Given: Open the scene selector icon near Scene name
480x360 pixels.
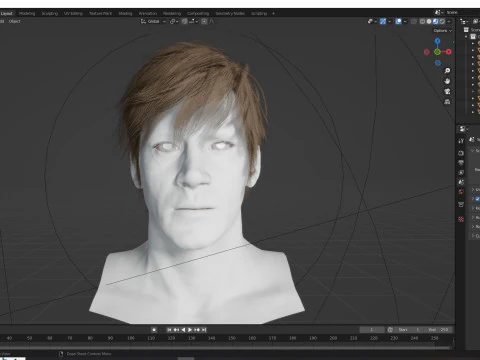Looking at the screenshot, I should pyautogui.click(x=438, y=12).
